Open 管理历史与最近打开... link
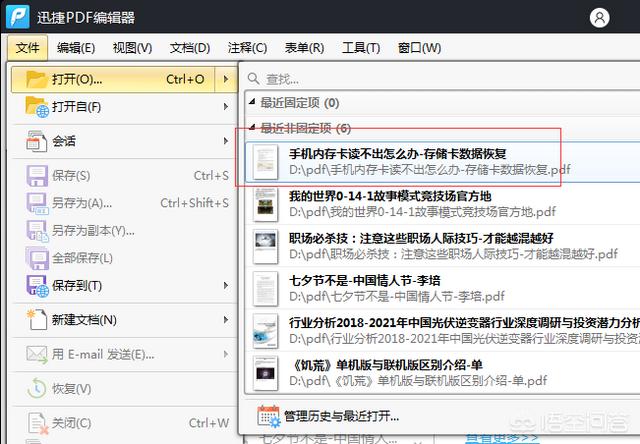 pyautogui.click(x=341, y=416)
